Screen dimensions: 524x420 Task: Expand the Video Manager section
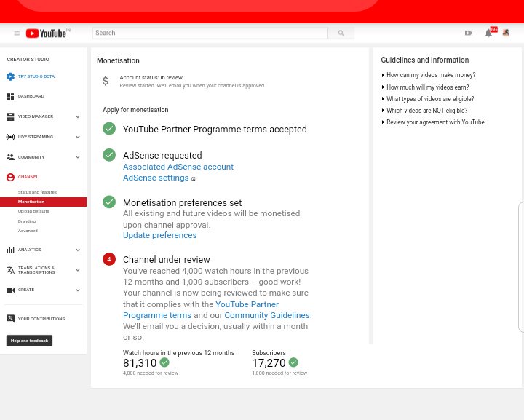(x=78, y=116)
